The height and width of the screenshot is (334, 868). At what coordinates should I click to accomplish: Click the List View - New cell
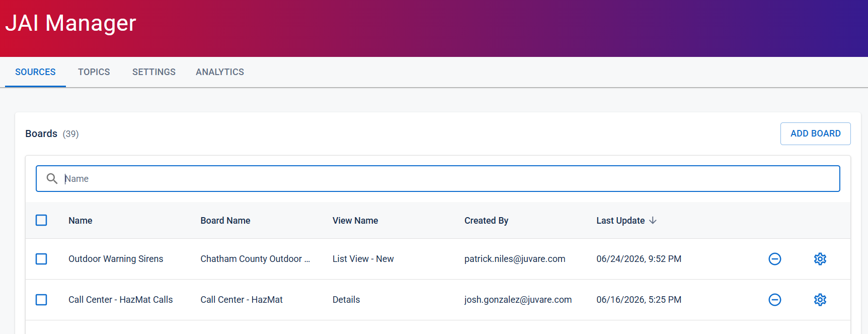[363, 259]
